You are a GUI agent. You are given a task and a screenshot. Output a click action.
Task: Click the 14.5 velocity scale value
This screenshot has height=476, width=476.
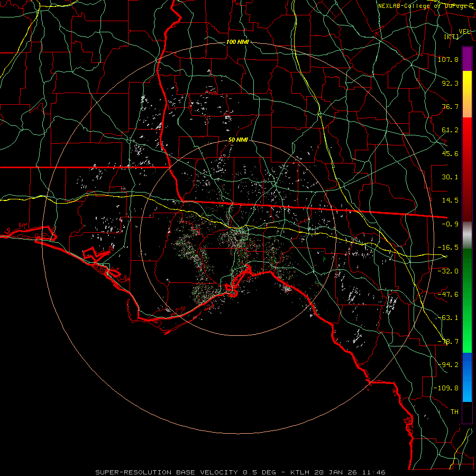(x=450, y=200)
